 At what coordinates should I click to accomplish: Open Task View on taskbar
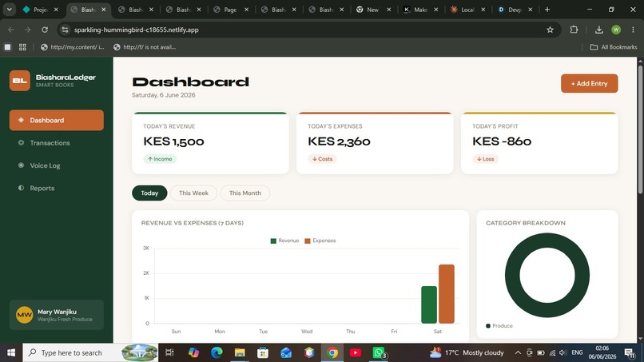169,352
